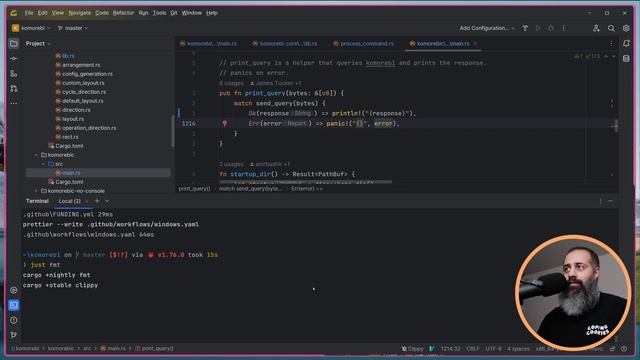This screenshot has width=640, height=360.
Task: Add a new terminal tab
Action: coord(97,201)
